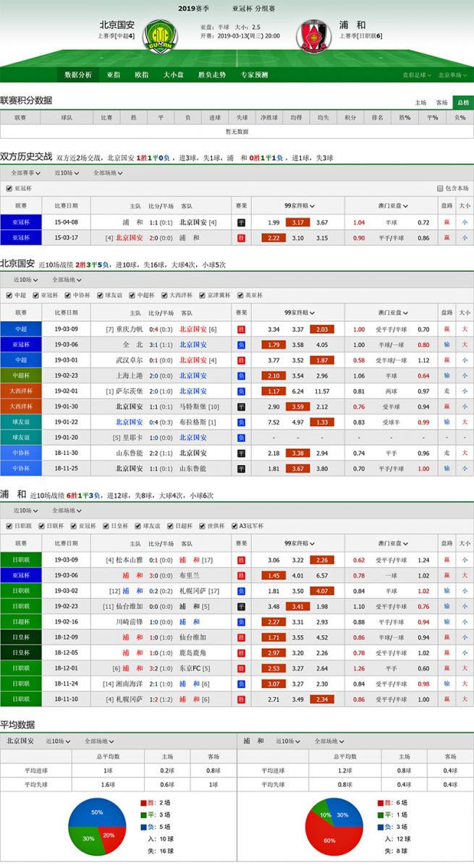Switch to the 专家预测 tab
474x868 pixels.
[x=254, y=75]
